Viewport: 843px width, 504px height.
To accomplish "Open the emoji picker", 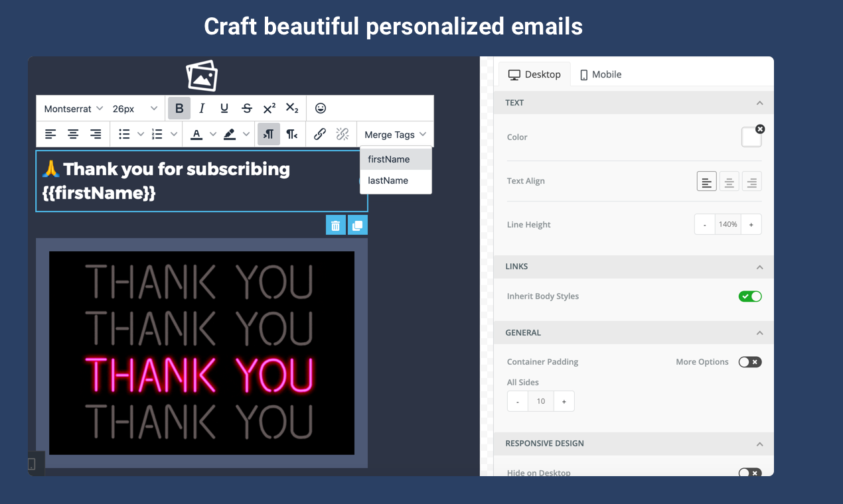I will [x=321, y=108].
